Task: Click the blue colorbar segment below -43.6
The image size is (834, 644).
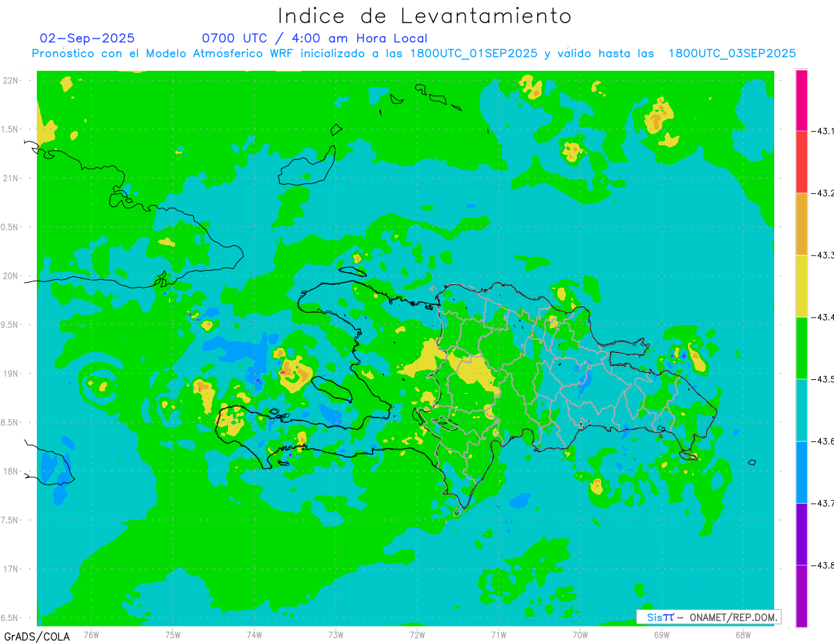Action: [x=801, y=472]
